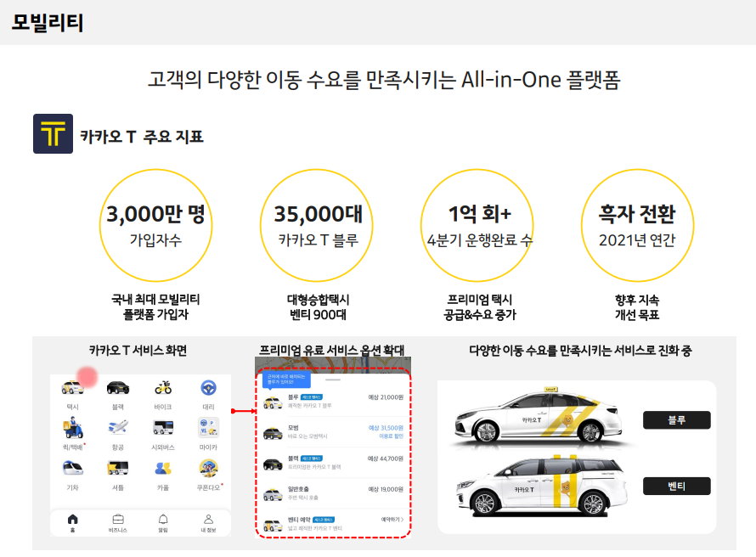Click the 블루 black label button
This screenshot has width=756, height=557.
coord(676,419)
